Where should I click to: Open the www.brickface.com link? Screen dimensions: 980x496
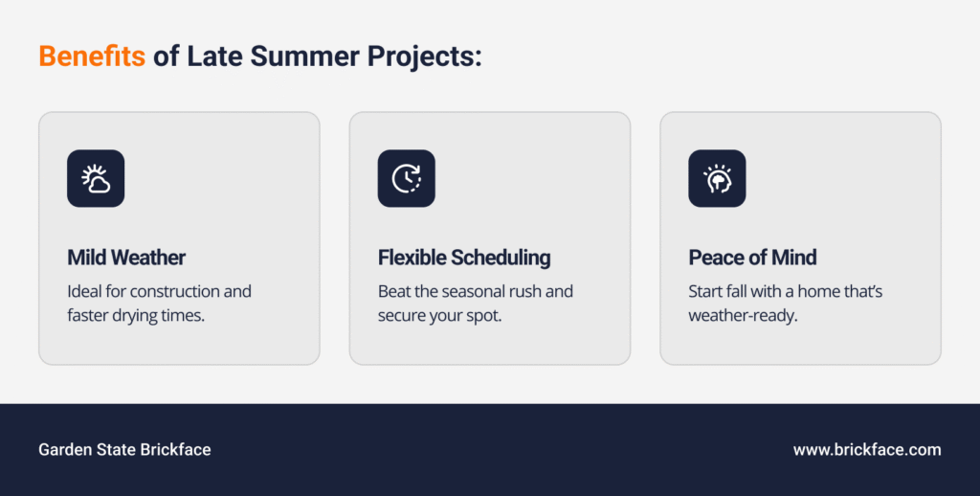coord(867,449)
